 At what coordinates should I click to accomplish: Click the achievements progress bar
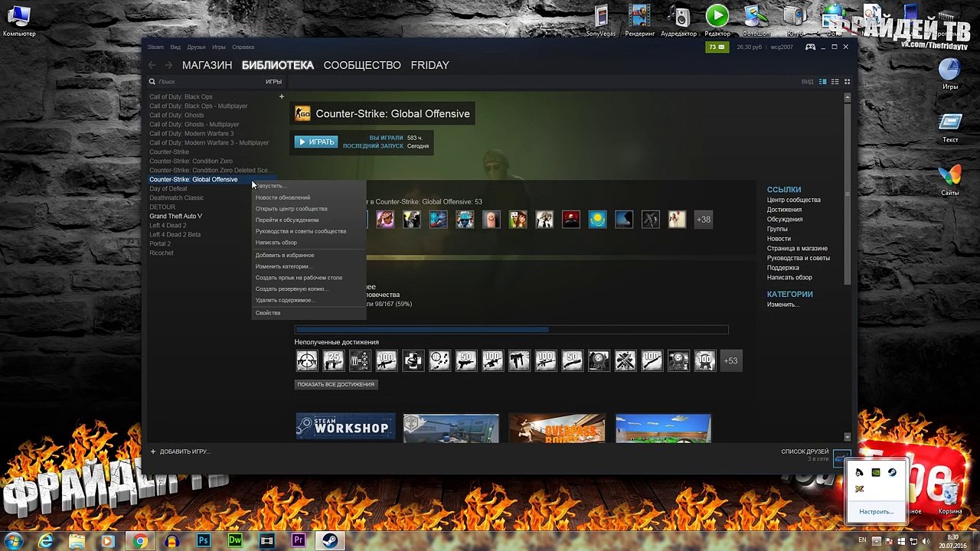tap(511, 330)
